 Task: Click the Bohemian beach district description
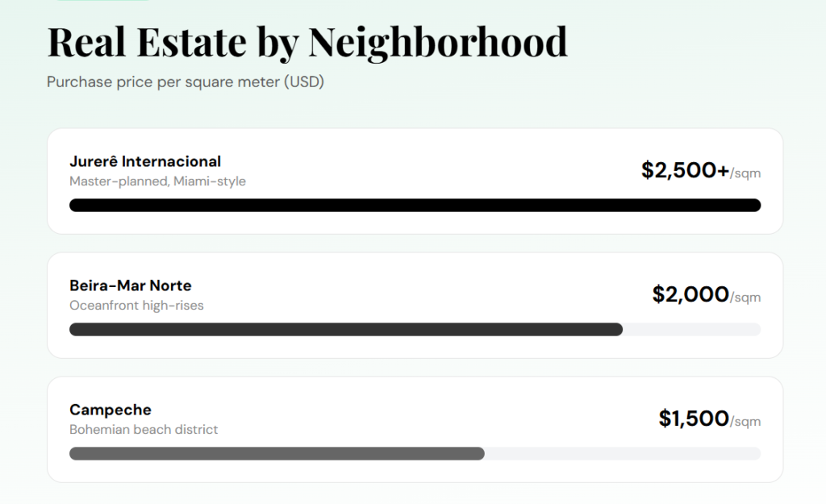pos(144,430)
